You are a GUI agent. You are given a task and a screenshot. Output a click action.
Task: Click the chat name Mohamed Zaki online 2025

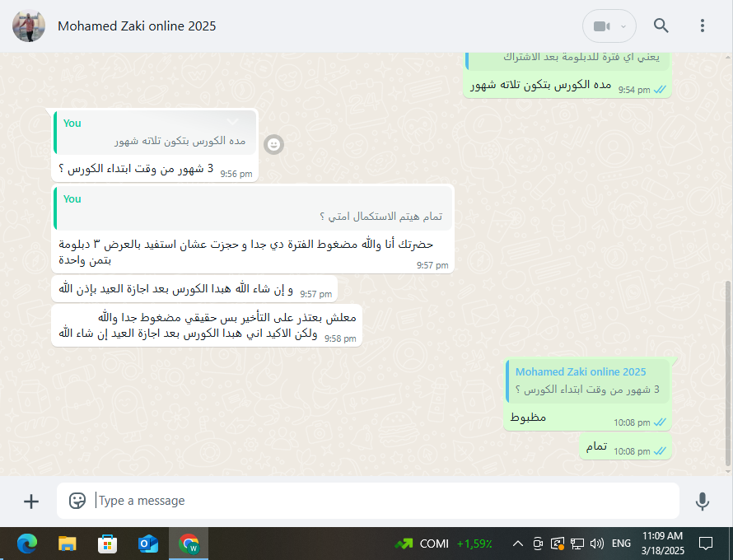137,26
